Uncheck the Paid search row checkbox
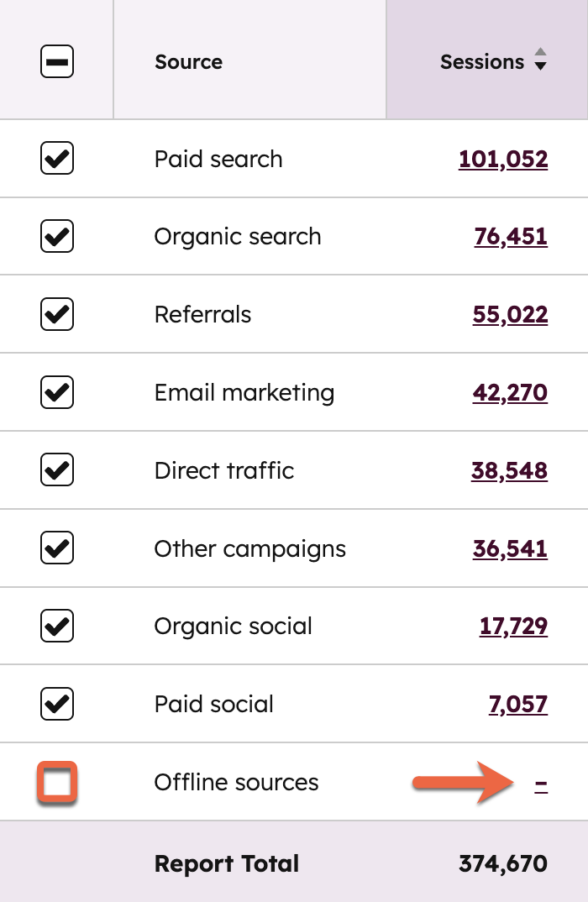The image size is (588, 902). 56,158
